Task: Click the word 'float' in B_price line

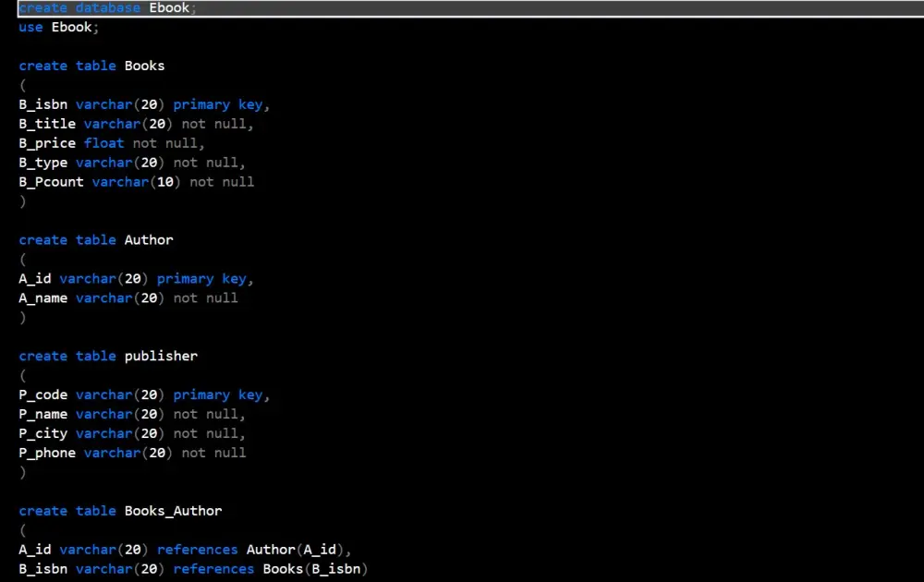Action: (x=104, y=143)
